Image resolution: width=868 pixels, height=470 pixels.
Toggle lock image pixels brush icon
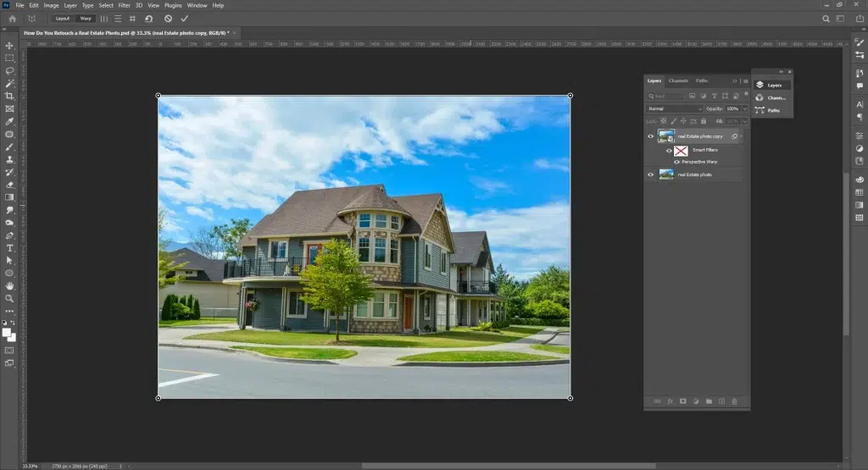[x=673, y=121]
